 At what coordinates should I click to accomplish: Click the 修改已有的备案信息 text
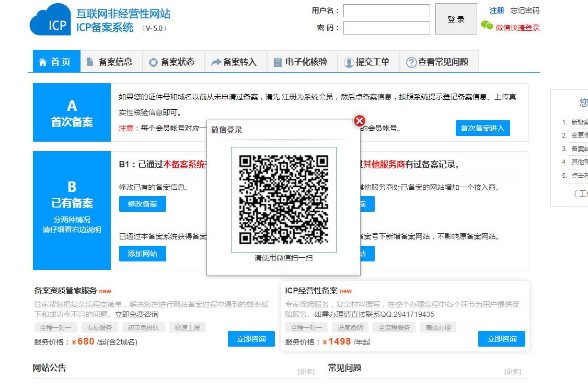pyautogui.click(x=153, y=187)
